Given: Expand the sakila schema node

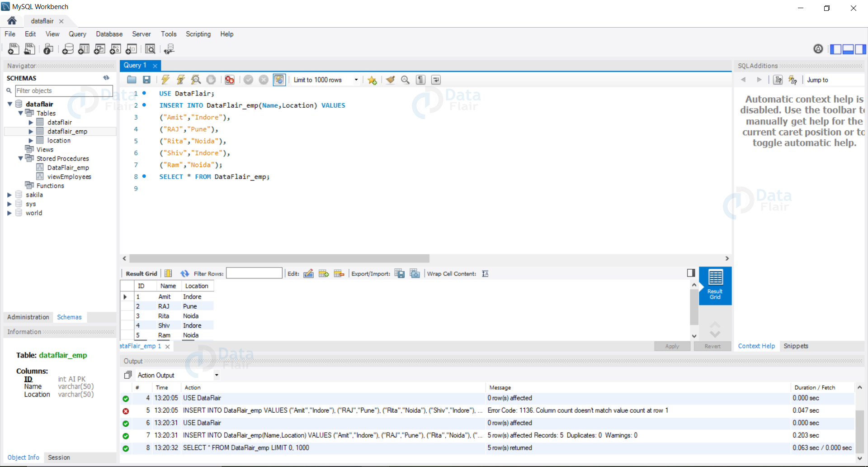Looking at the screenshot, I should [x=9, y=195].
